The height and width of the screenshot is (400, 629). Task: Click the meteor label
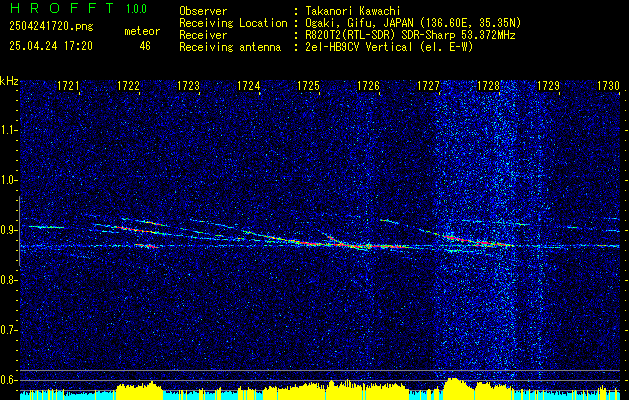pos(142,31)
